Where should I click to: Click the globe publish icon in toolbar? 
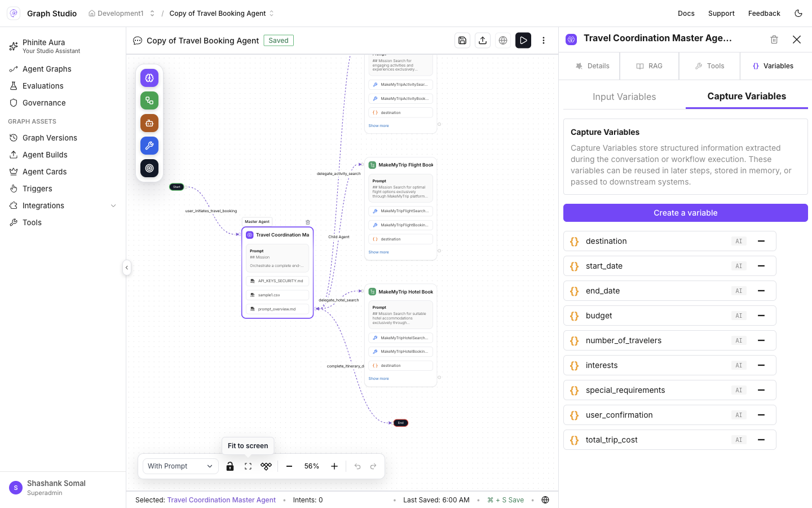503,41
